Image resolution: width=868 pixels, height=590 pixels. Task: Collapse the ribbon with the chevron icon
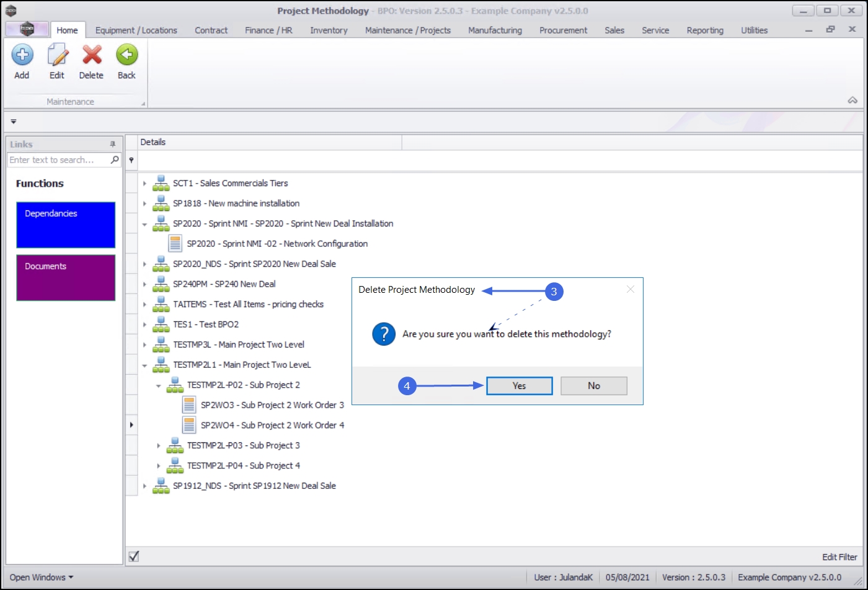coord(852,101)
